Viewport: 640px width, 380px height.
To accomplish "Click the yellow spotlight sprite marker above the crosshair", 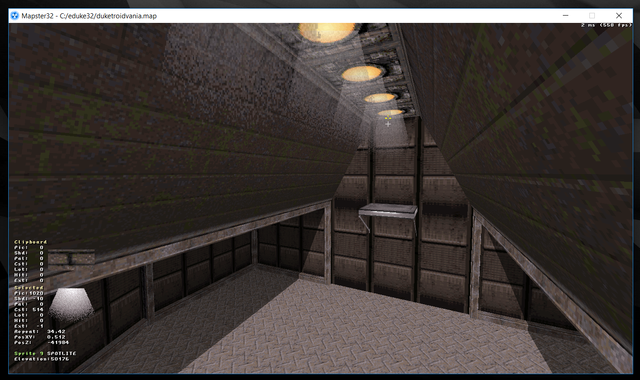I will pos(388,118).
